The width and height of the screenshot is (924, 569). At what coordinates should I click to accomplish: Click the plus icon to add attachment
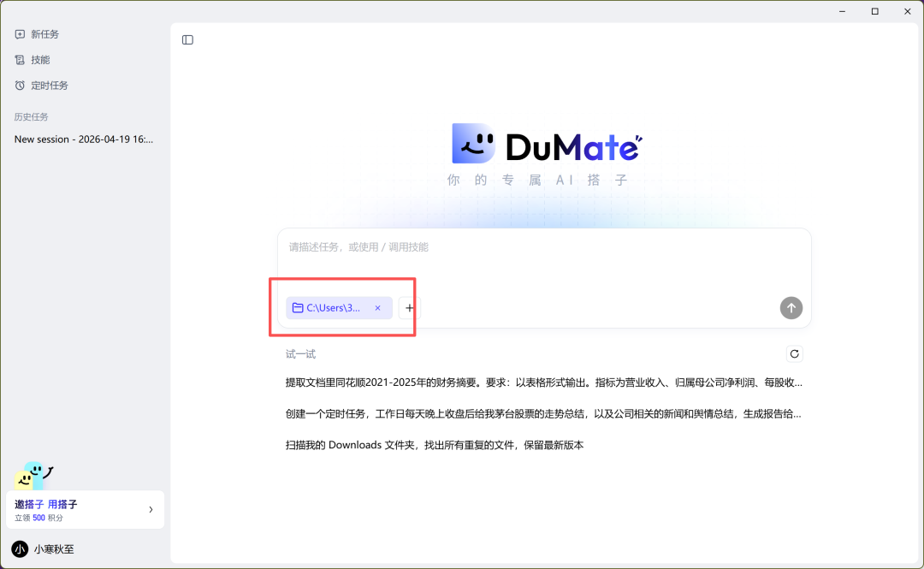tap(410, 308)
